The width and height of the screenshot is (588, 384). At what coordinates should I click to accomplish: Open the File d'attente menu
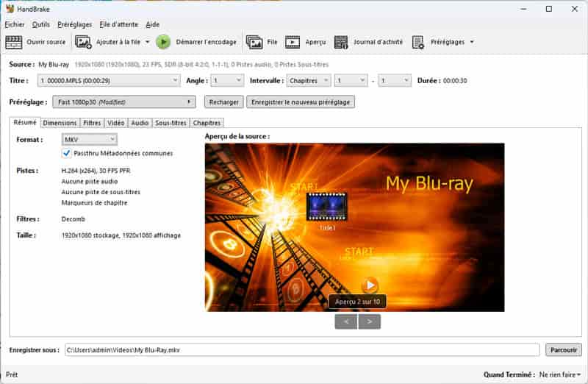pos(119,24)
